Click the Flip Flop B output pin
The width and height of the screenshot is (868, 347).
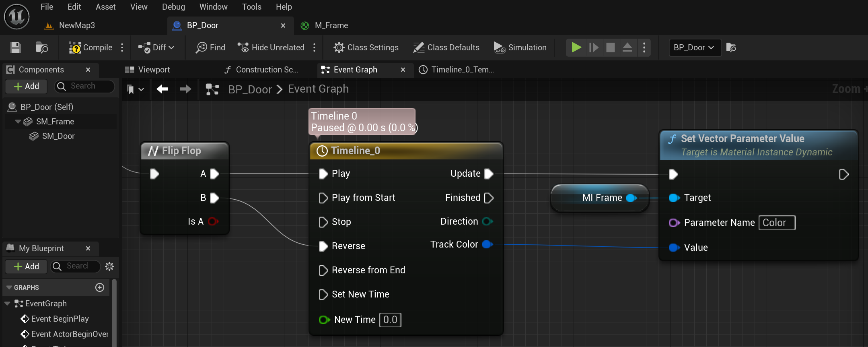215,198
